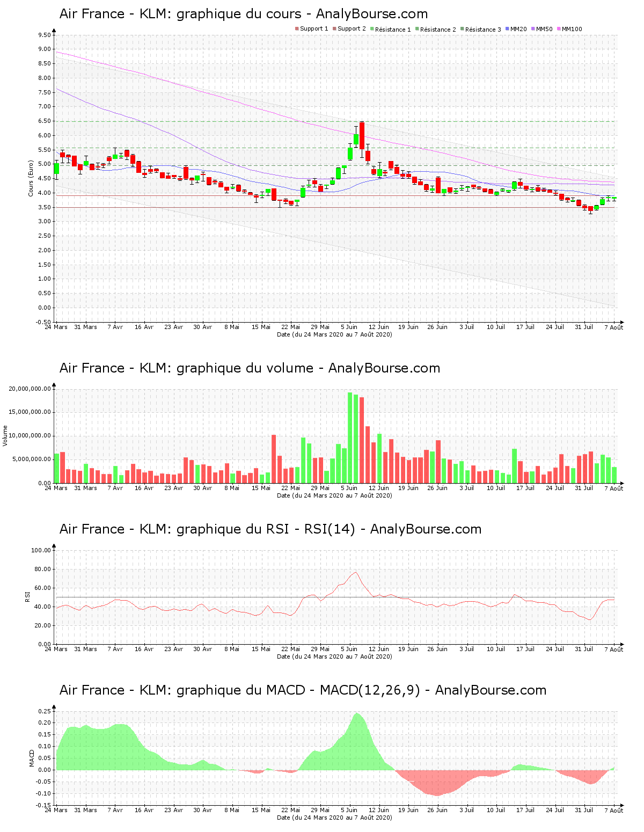The height and width of the screenshot is (832, 644).
Task: Click the 20,000,000.00 volume axis tick
Action: click(30, 389)
